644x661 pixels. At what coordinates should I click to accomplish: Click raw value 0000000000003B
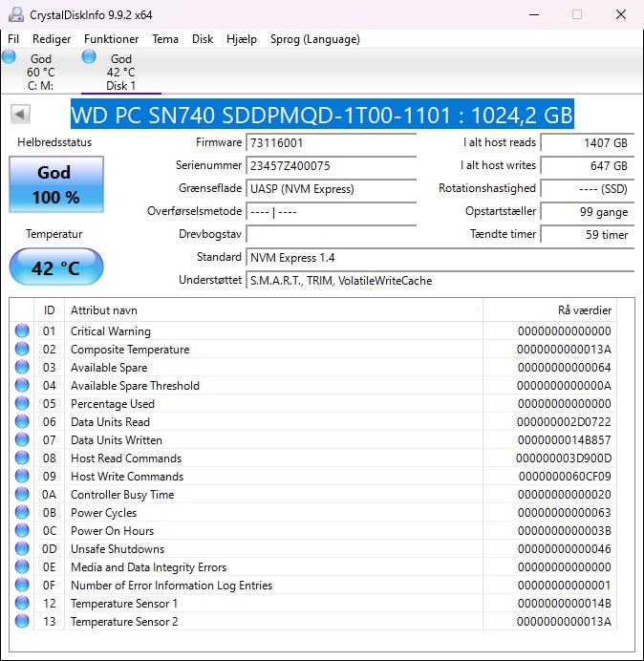(x=564, y=531)
